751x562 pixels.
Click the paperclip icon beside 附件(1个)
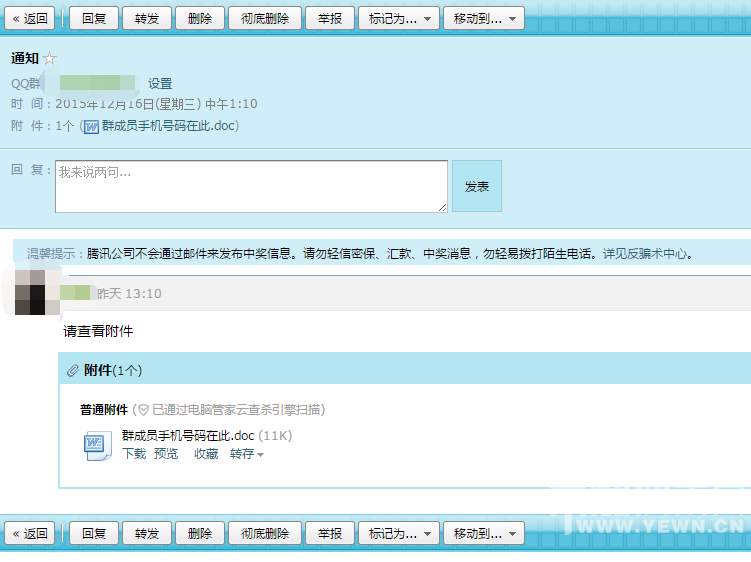point(73,370)
